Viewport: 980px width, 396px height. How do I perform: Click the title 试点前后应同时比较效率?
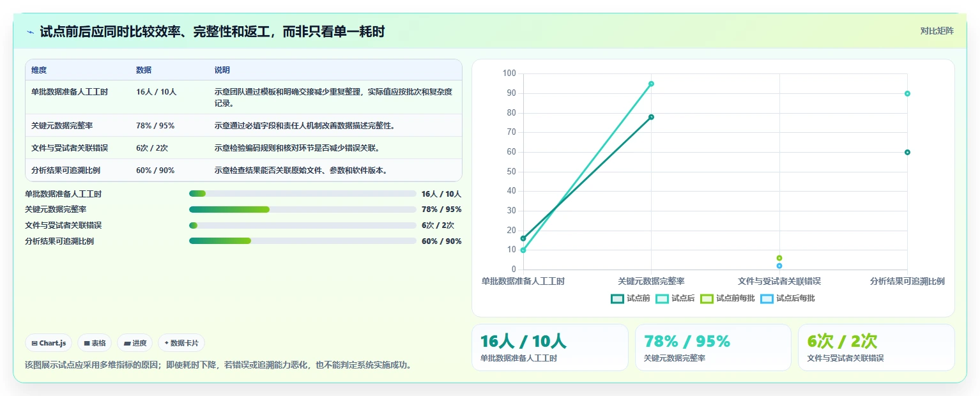tap(212, 31)
